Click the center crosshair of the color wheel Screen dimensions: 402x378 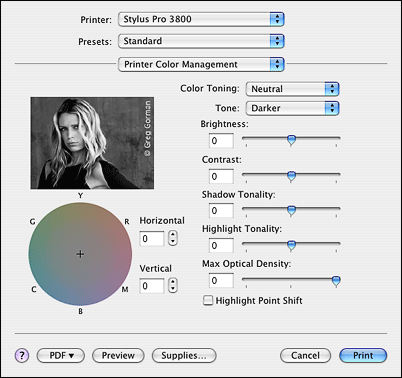80,254
